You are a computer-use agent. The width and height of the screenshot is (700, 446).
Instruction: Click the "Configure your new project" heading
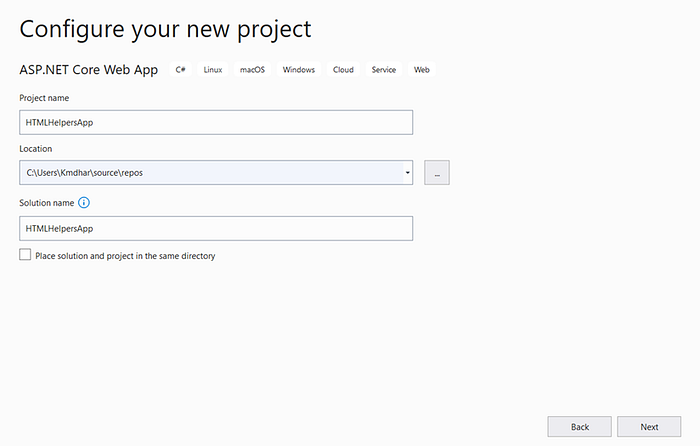point(165,28)
